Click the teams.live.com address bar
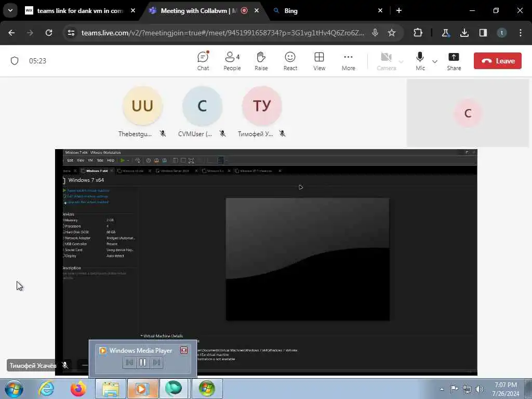Image resolution: width=532 pixels, height=399 pixels. [x=223, y=33]
